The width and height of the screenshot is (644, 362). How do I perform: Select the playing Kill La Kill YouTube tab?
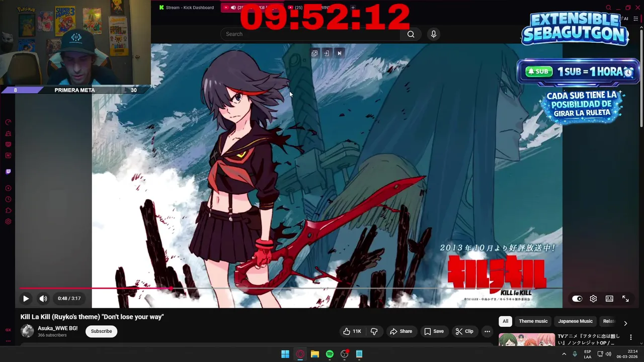pyautogui.click(x=252, y=8)
